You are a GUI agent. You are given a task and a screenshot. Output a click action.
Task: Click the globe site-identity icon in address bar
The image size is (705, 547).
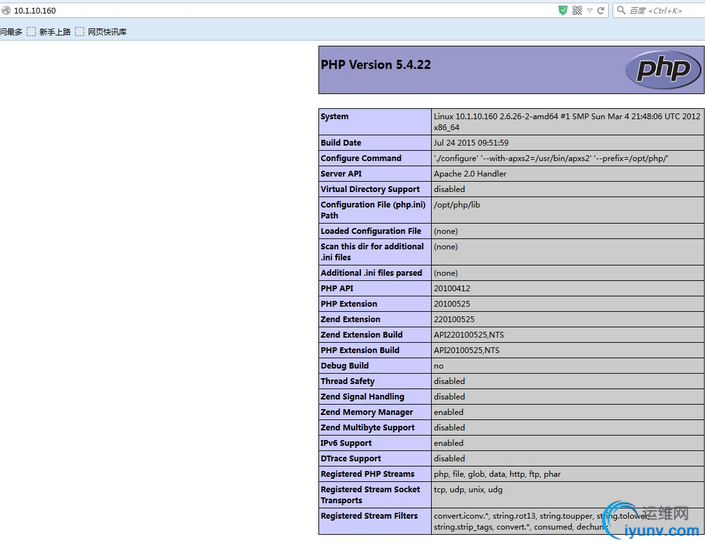pyautogui.click(x=6, y=10)
